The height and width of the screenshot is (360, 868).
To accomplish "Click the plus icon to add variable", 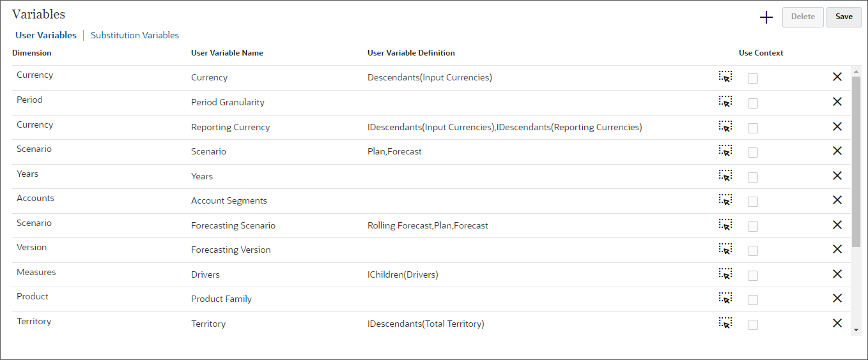I will pos(766,17).
